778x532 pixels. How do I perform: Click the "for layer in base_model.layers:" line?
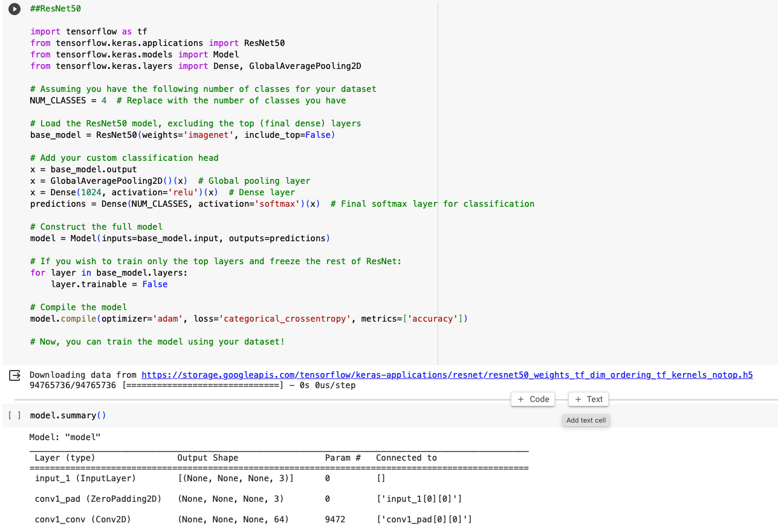pyautogui.click(x=109, y=273)
